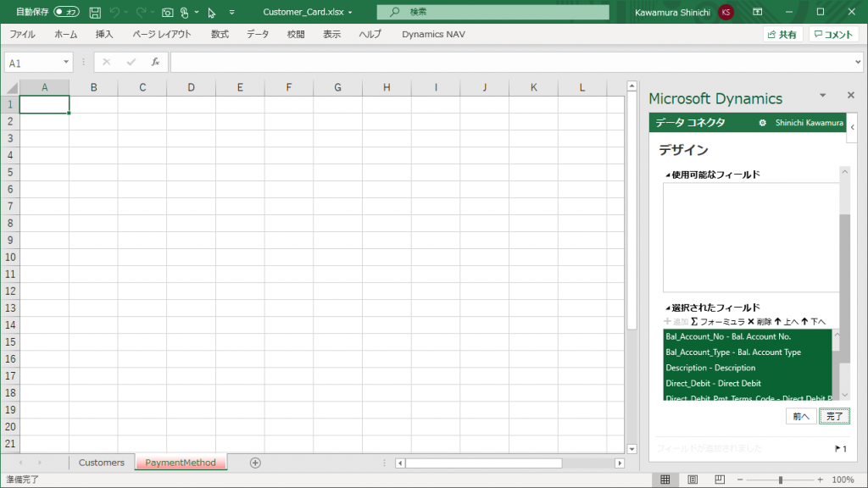Click the touch/mouse mode icon
868x488 pixels.
pyautogui.click(x=184, y=12)
